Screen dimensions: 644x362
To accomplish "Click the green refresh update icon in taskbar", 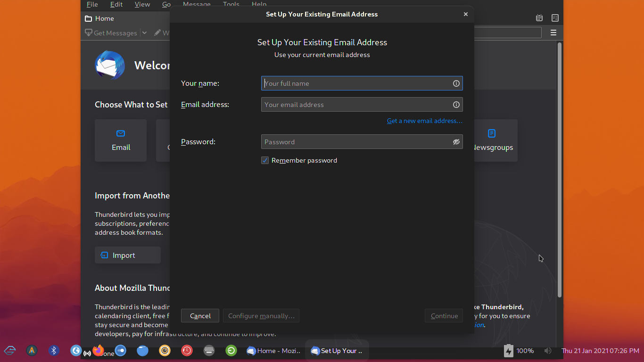I will click(231, 351).
